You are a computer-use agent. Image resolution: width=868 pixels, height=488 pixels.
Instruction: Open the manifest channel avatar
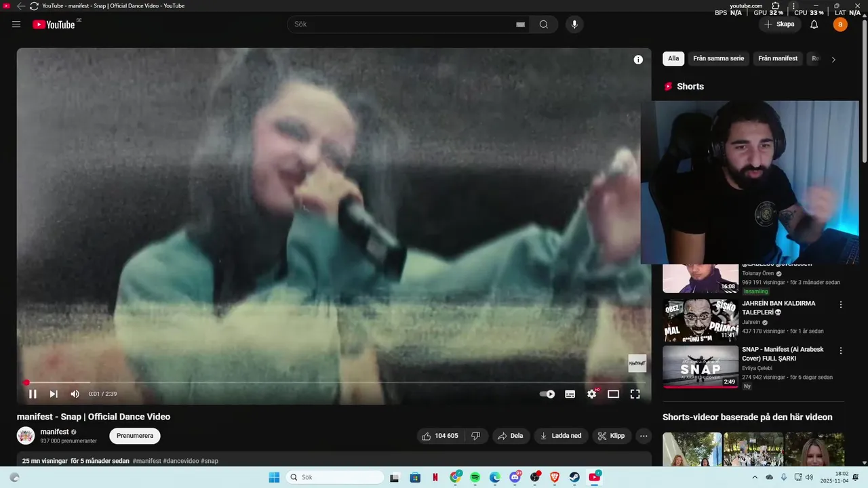[26, 436]
